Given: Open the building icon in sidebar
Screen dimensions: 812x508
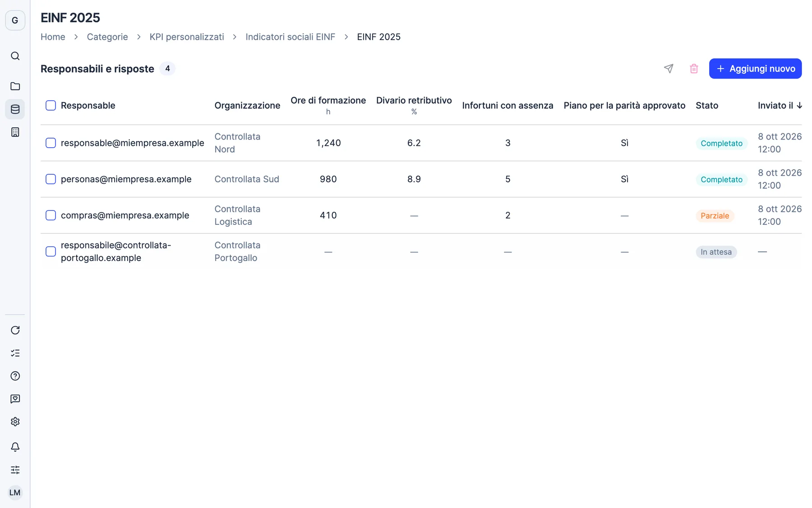Looking at the screenshot, I should click(x=15, y=132).
